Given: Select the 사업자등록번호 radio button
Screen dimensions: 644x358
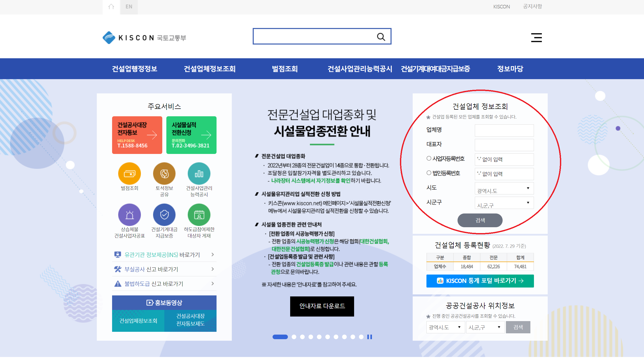Looking at the screenshot, I should click(429, 158).
